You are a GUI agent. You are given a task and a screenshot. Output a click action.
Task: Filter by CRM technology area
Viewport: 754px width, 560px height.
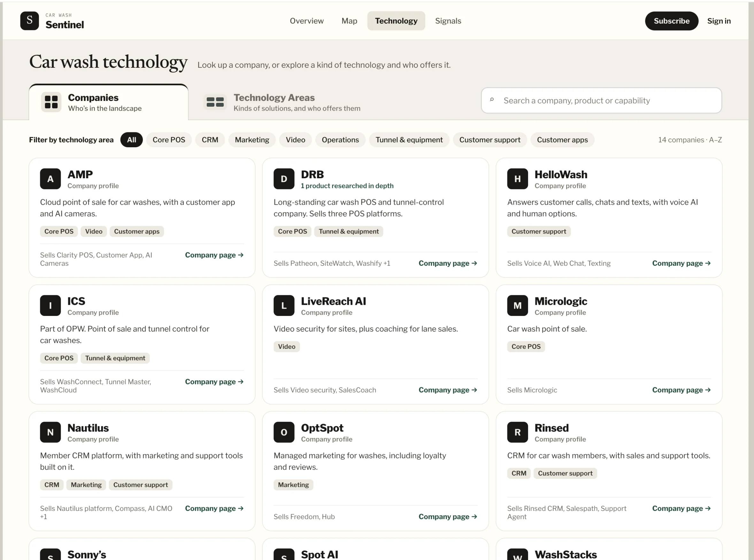[x=210, y=140]
